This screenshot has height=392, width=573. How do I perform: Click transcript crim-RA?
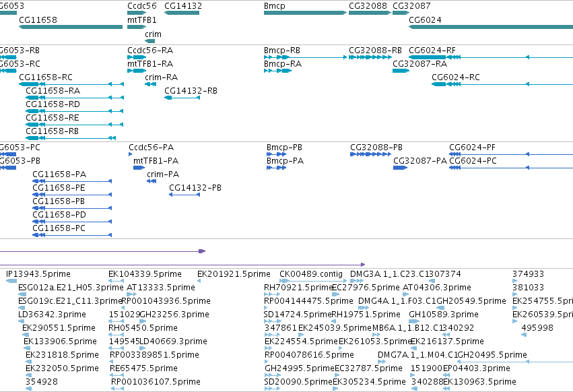pos(151,84)
